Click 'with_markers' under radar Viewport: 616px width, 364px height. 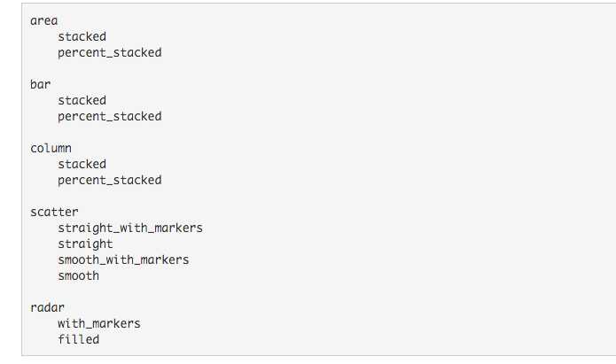point(99,323)
